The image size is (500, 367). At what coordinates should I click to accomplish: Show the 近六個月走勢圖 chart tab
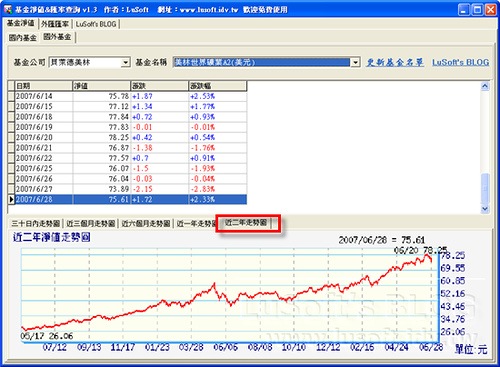146,223
